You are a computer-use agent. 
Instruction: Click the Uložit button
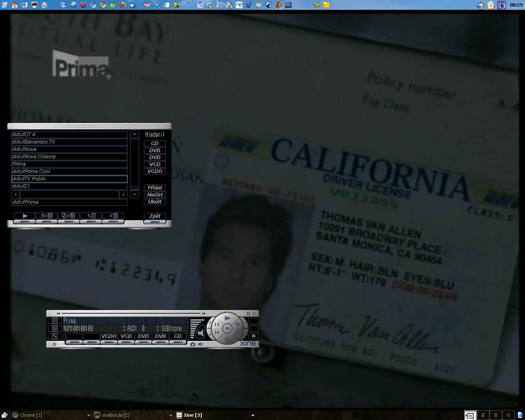(x=155, y=201)
